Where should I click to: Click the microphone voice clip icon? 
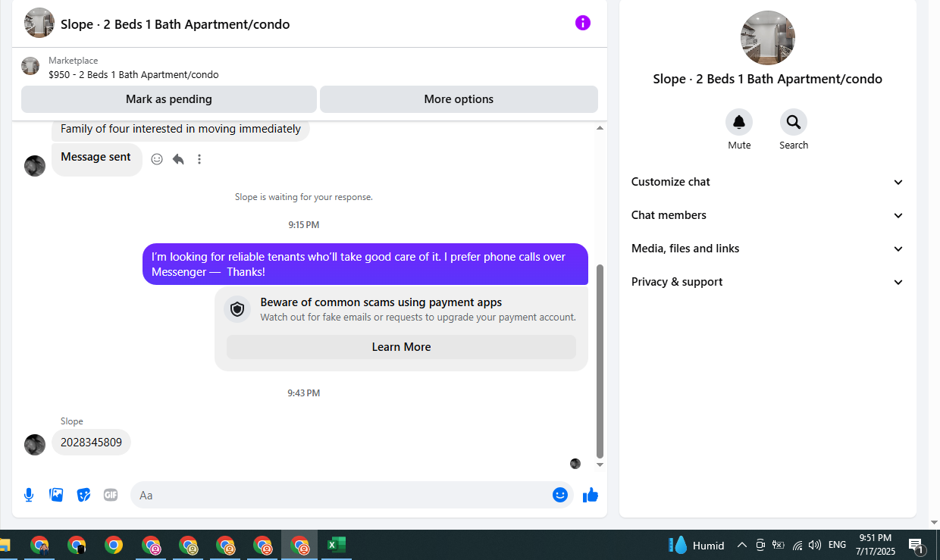point(29,495)
